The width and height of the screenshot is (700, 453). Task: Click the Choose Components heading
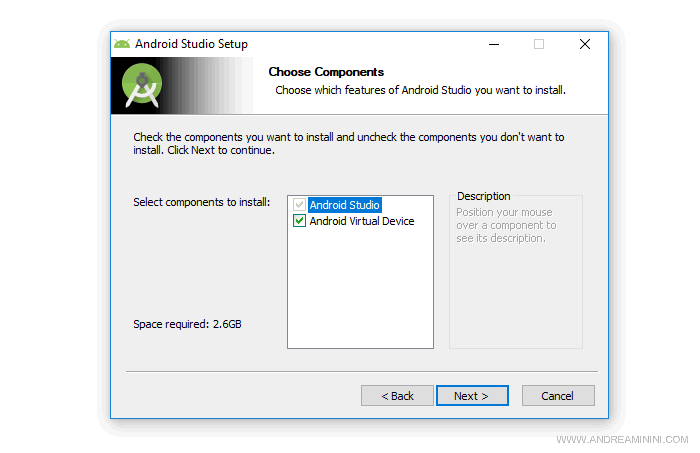coord(326,72)
